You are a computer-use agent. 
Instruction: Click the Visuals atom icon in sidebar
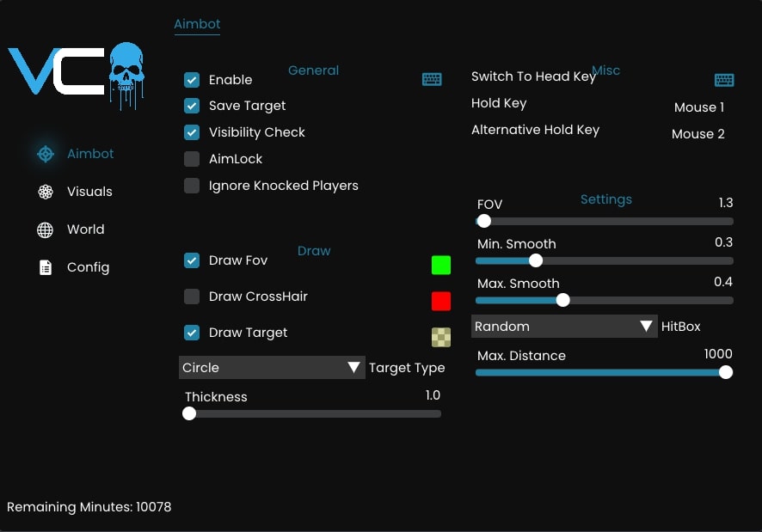[46, 192]
